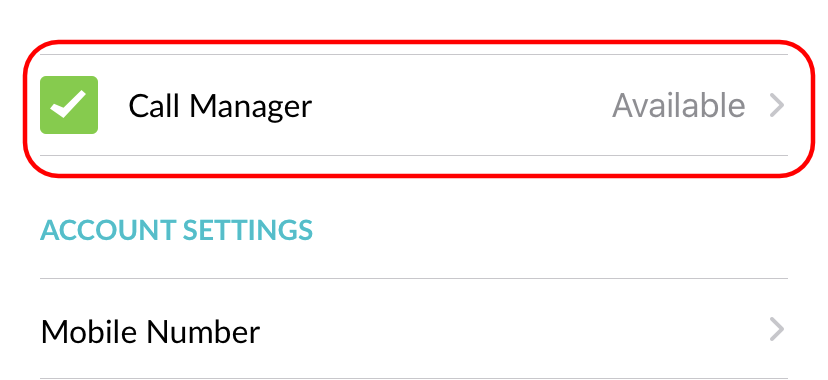Tap the Mobile Number label text
Viewport: 828px width, 380px height.
click(150, 332)
